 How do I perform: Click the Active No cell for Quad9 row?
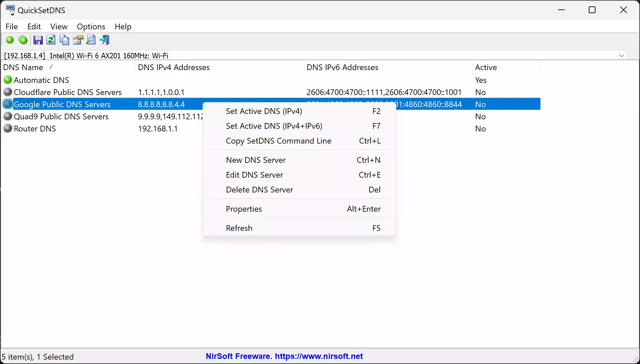coord(481,117)
